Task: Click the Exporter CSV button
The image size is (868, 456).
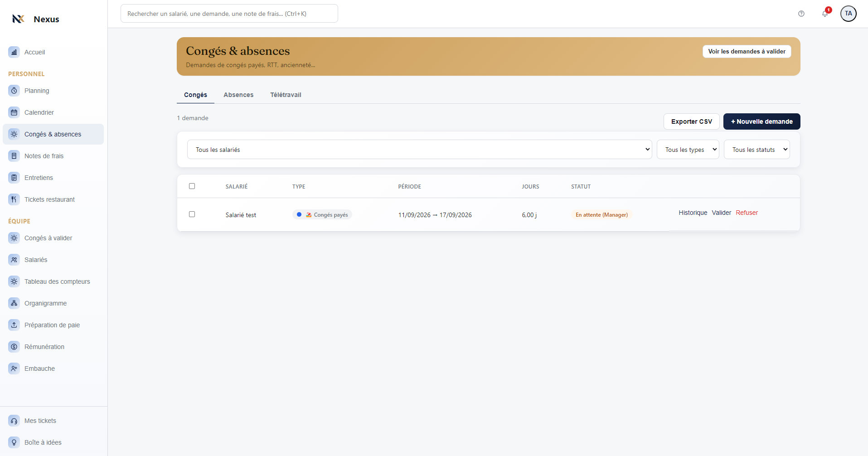Action: pyautogui.click(x=692, y=121)
